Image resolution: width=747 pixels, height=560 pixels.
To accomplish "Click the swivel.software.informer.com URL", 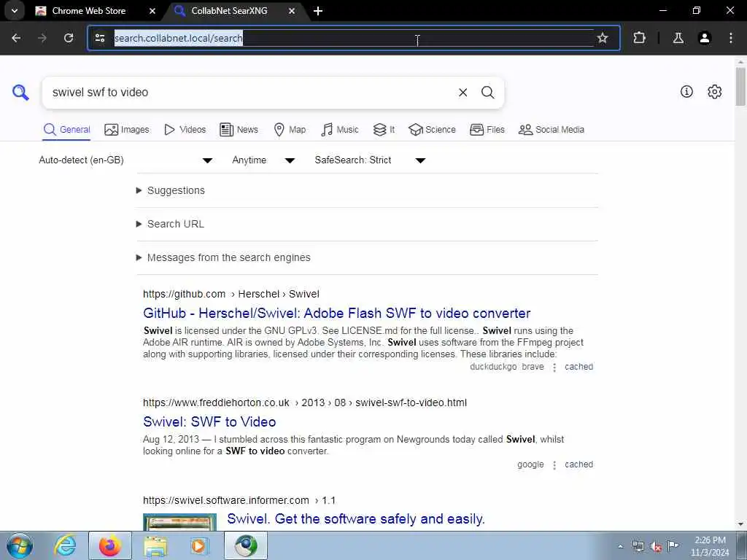I will tap(239, 500).
